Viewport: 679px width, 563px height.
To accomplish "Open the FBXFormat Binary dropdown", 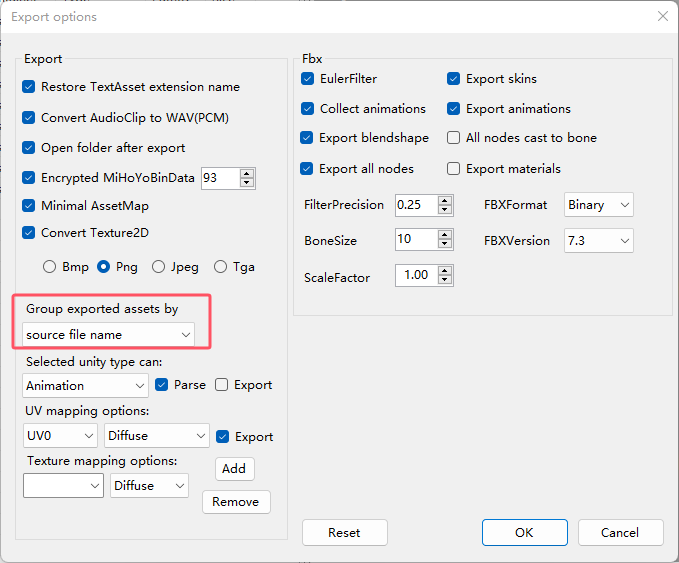I will (x=599, y=205).
